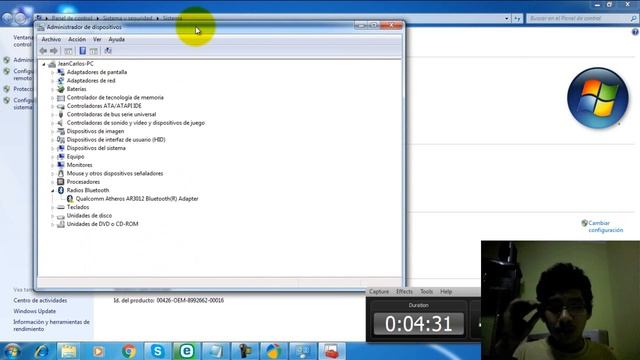Expand Equipo node arrow
Viewport: 640px width, 360px height.
click(53, 157)
